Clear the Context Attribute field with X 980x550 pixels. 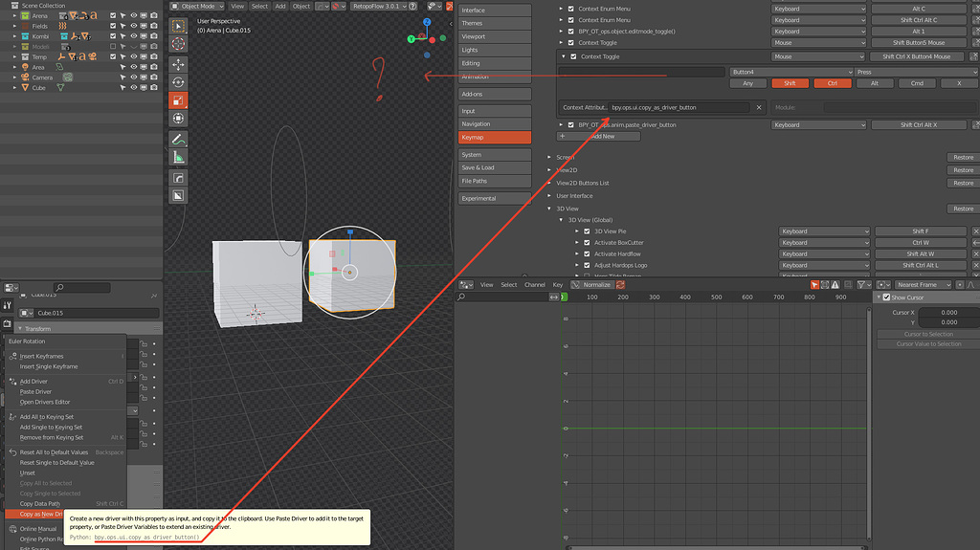tap(759, 107)
